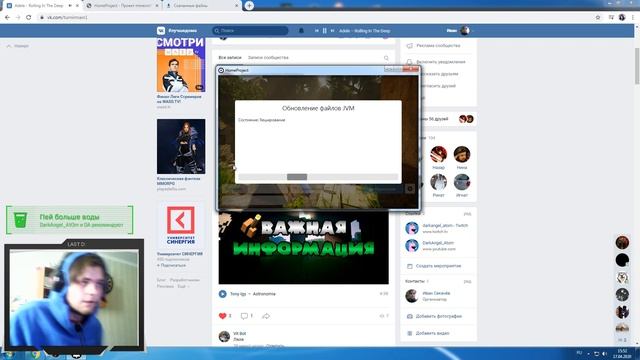Open Иван's contact profile under Контакты
This screenshot has height=360, width=640.
(436, 293)
